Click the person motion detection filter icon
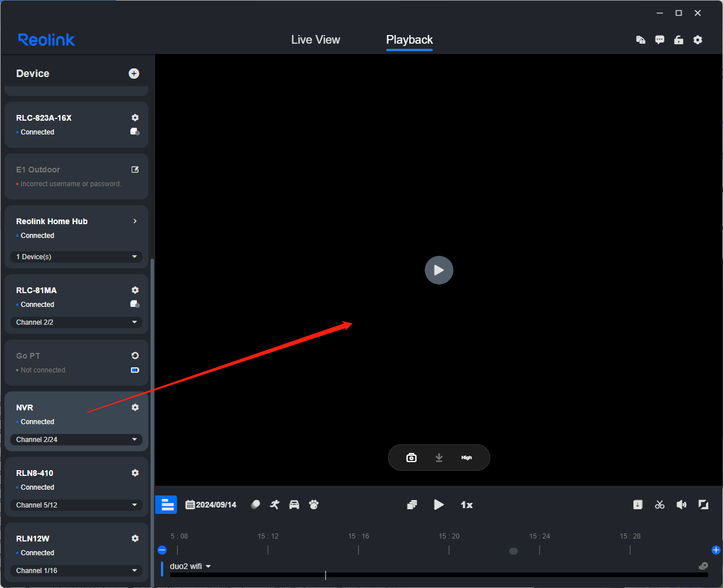723x588 pixels. [275, 505]
